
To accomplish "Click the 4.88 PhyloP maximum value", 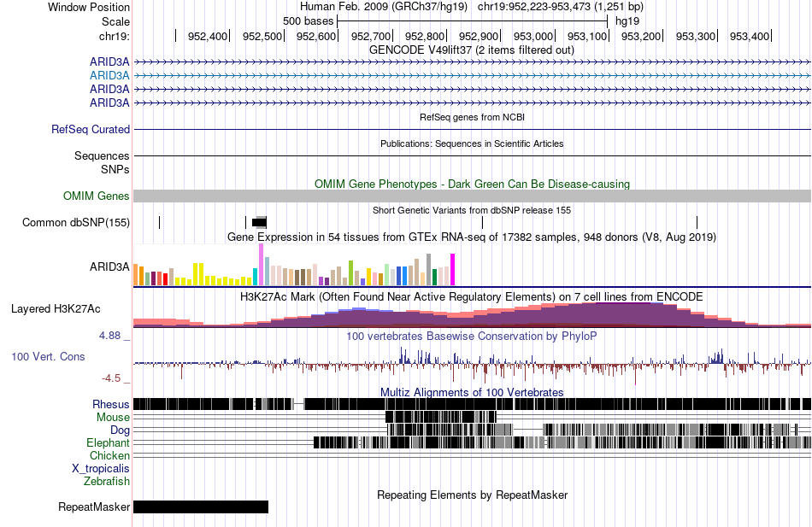I will pos(109,336).
